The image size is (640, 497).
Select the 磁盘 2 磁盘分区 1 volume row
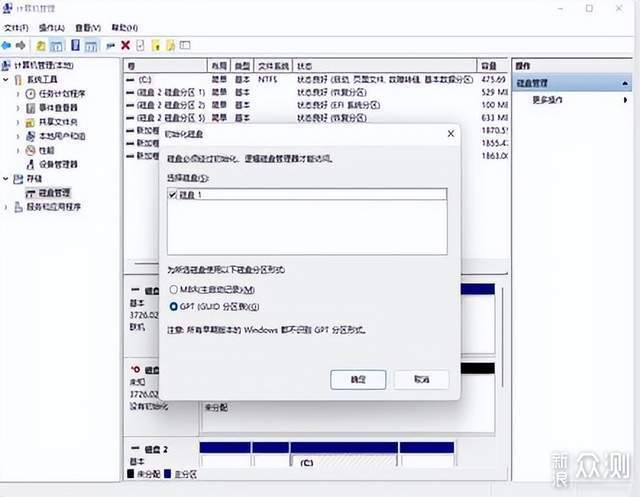pos(316,93)
